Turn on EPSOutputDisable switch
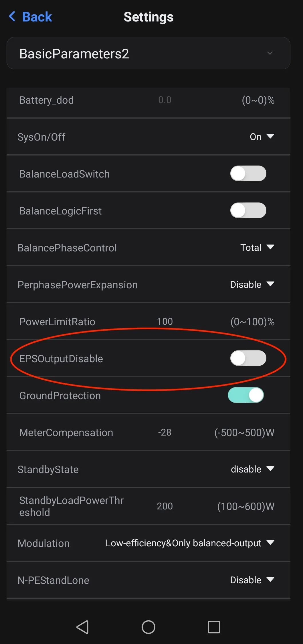 [x=248, y=358]
